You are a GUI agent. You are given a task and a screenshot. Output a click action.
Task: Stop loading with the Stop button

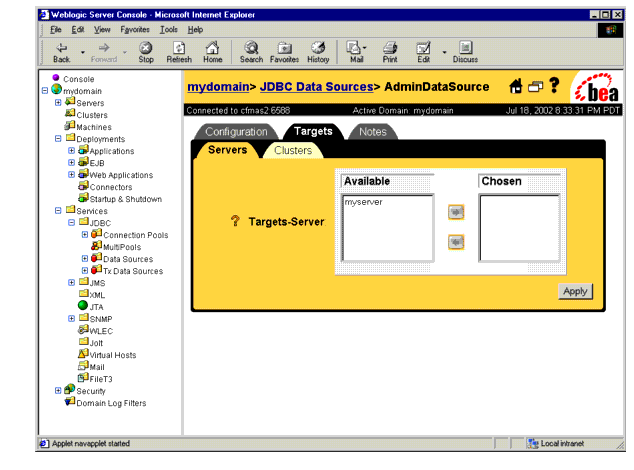coord(146,53)
